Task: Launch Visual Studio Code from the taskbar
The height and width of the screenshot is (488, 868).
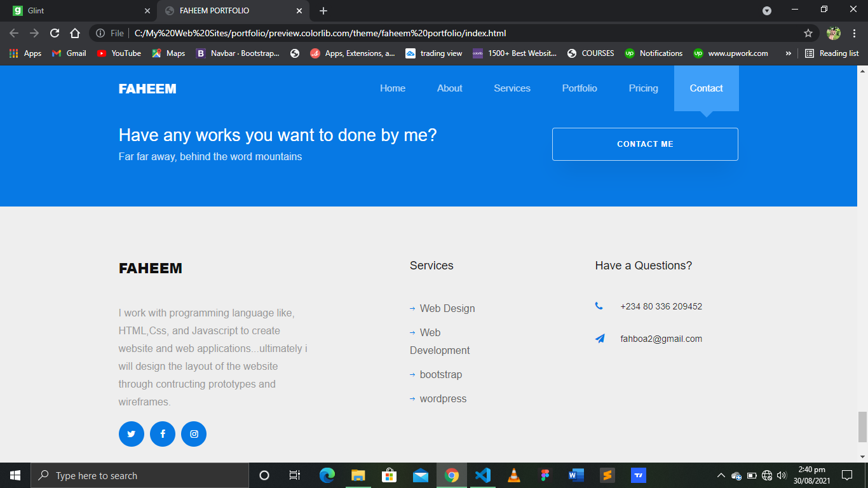Action: click(483, 475)
